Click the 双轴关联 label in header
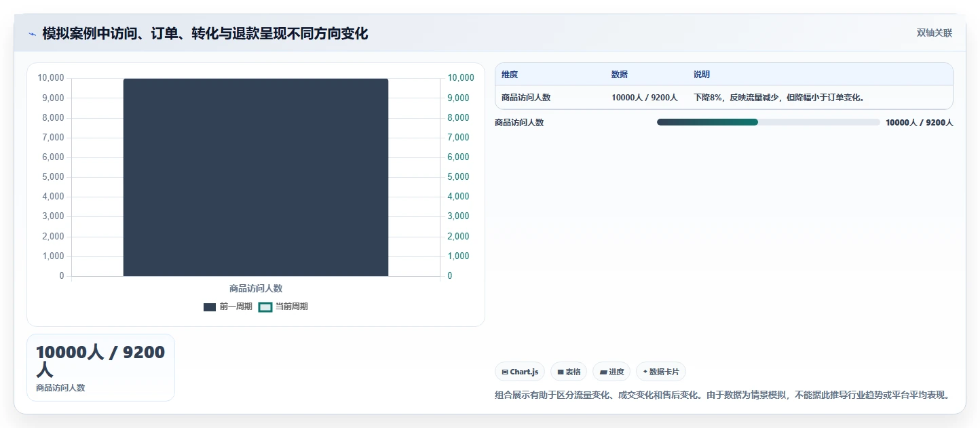Viewport: 980px width, 428px height. 935,33
